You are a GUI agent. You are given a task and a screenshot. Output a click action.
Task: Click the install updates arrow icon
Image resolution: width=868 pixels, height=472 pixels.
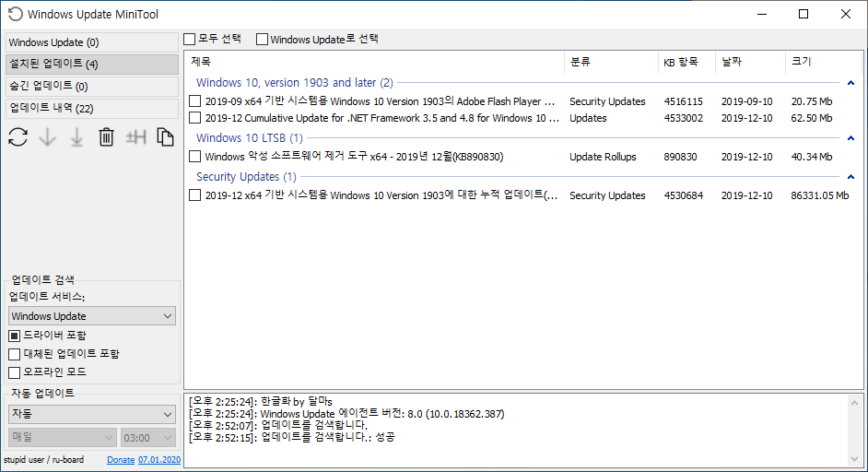tap(76, 137)
